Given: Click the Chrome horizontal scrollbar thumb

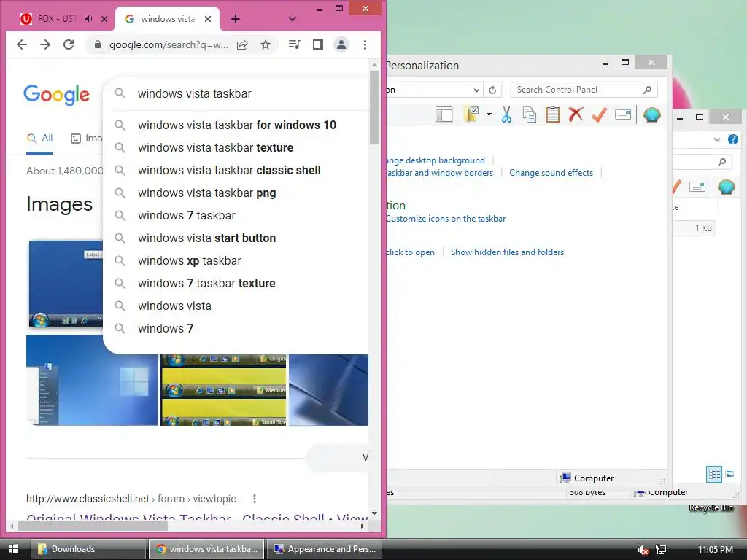Looking at the screenshot, I should pos(93,526).
